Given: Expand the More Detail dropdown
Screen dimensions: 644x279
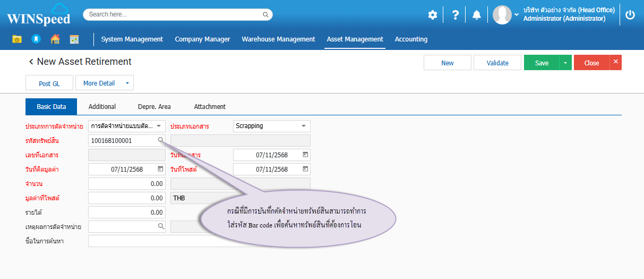Looking at the screenshot, I should (x=127, y=83).
